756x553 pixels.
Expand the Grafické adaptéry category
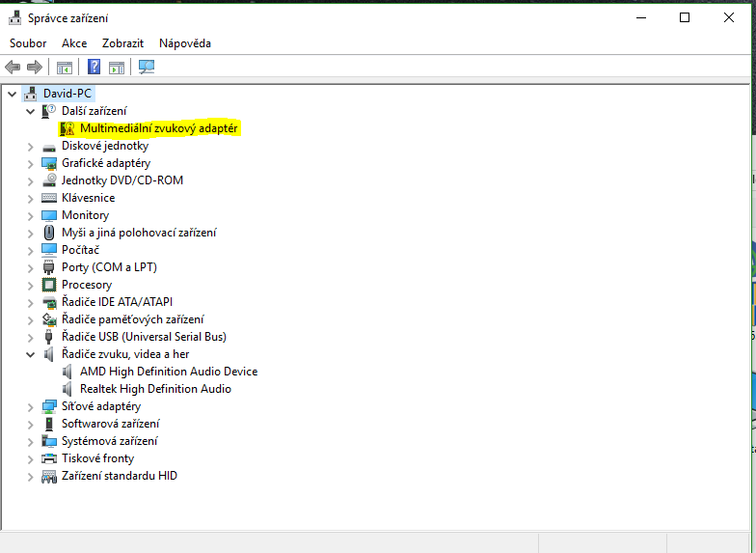coord(31,164)
